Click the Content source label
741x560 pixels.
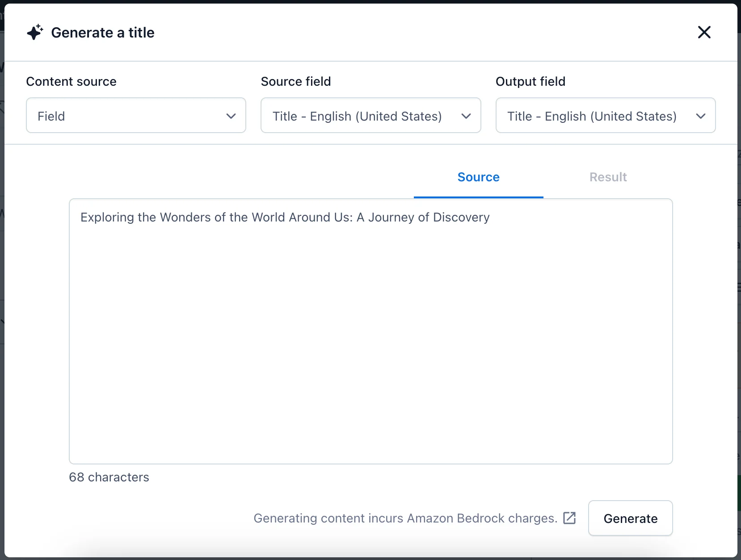(x=72, y=82)
